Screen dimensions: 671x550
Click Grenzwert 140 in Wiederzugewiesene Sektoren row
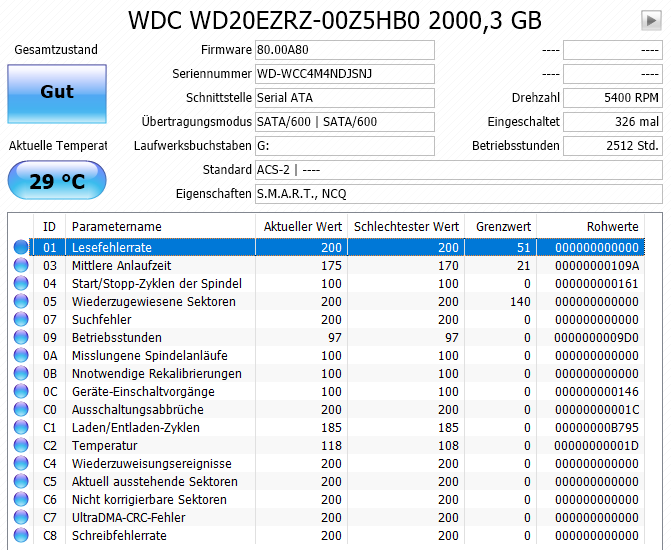pyautogui.click(x=520, y=301)
